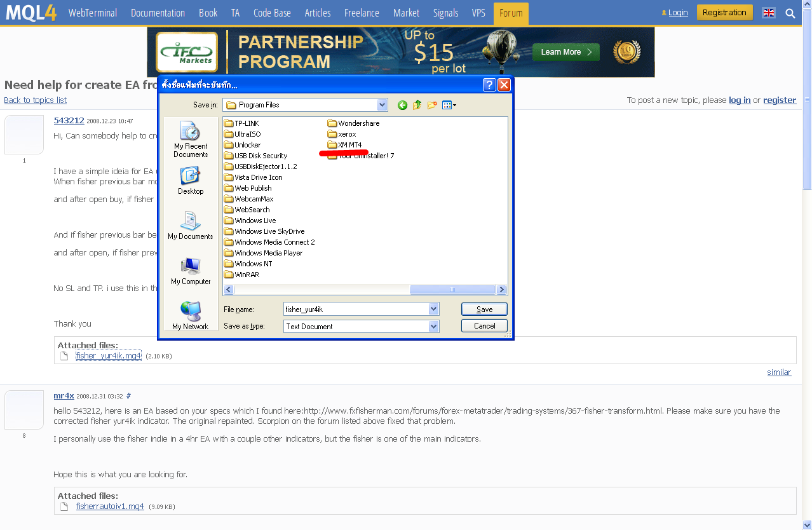Select the Windows NT folder

248,264
